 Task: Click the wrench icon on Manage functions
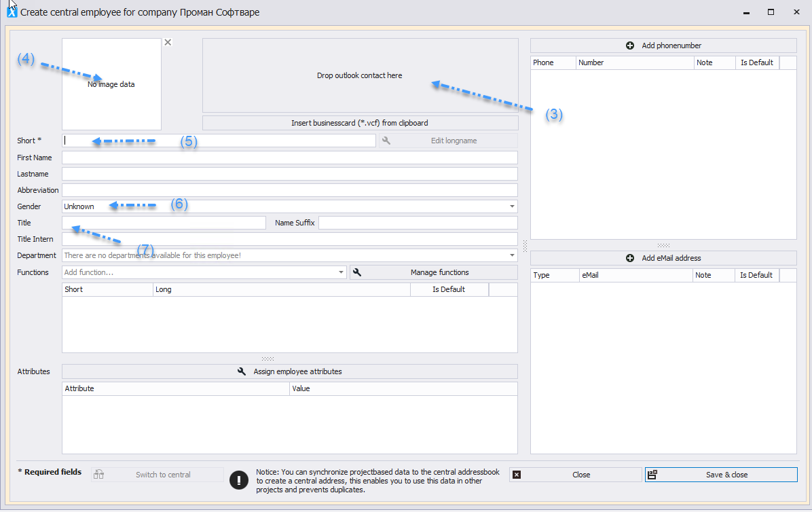click(357, 272)
